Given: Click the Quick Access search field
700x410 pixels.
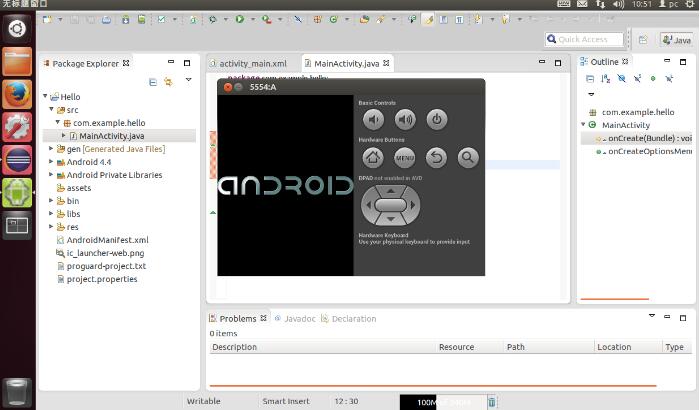Looking at the screenshot, I should (x=584, y=39).
